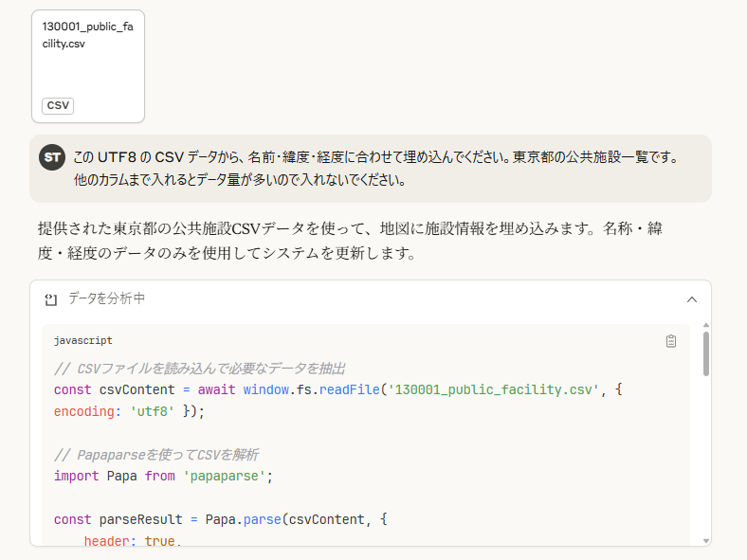The image size is (747, 560).
Task: Open the 130001_public_facility.csv attachment card
Action: [x=88, y=66]
